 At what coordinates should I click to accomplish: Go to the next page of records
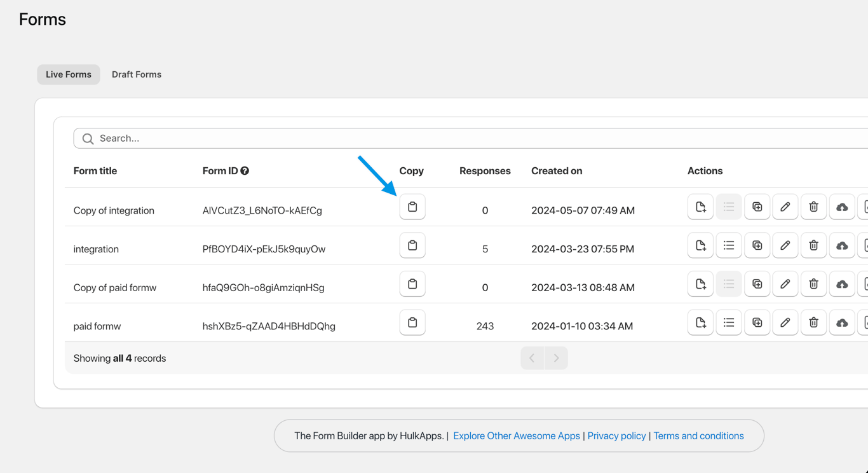557,359
